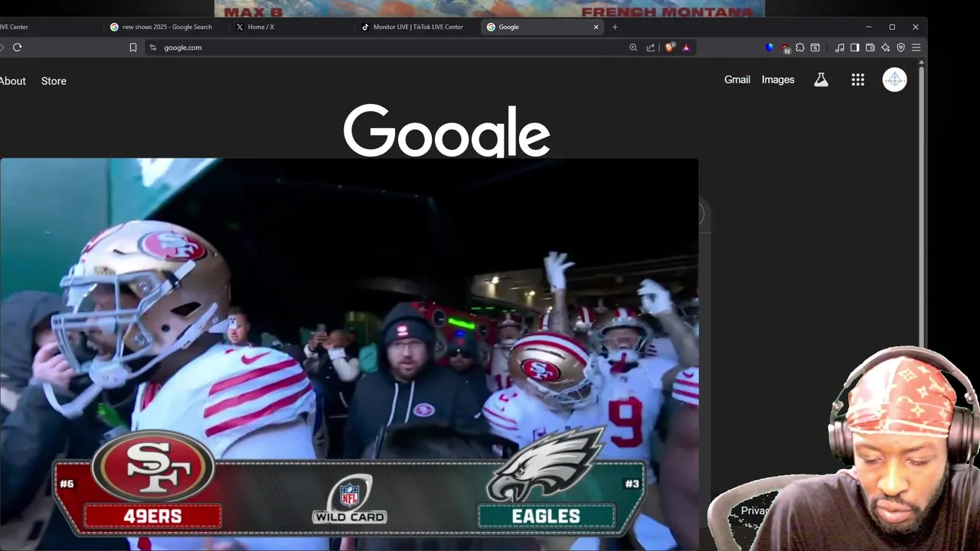Viewport: 980px width, 551px height.
Task: Open the Google account profile avatar
Action: pos(894,80)
